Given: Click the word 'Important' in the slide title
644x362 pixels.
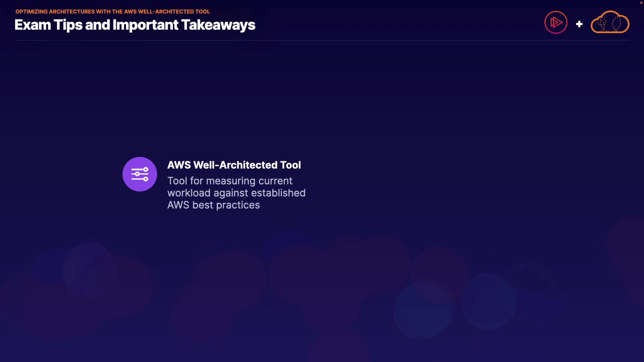Looking at the screenshot, I should [145, 25].
